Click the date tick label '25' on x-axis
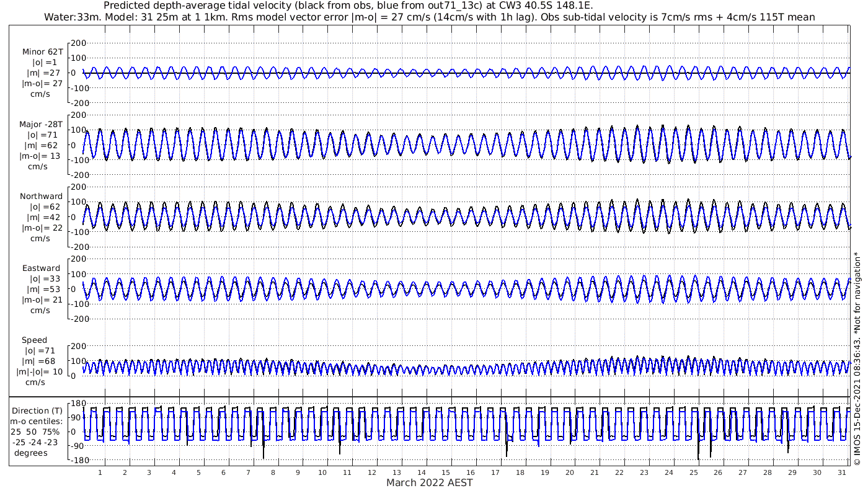868x496 pixels. pos(693,472)
